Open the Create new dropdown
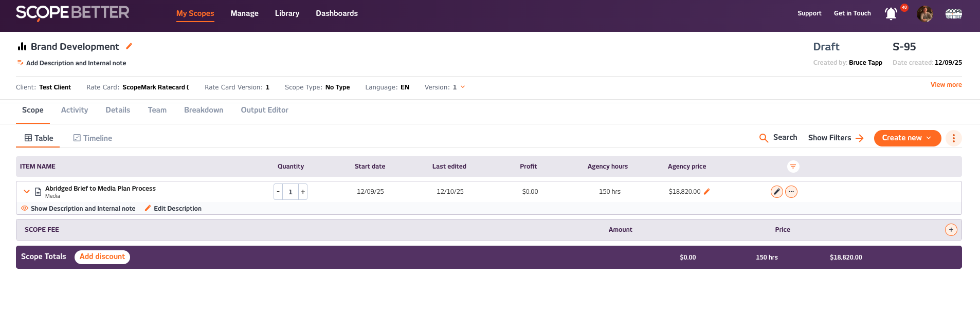The width and height of the screenshot is (980, 313). (x=907, y=138)
